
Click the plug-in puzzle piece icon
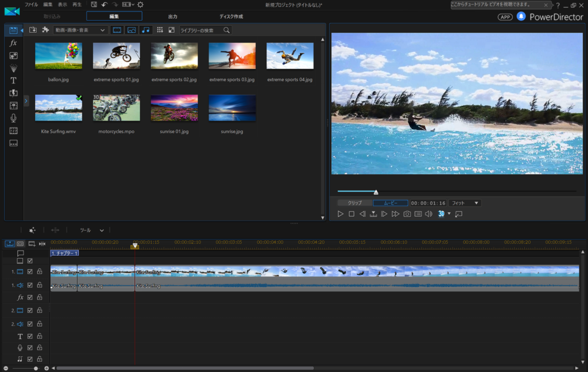(x=45, y=30)
